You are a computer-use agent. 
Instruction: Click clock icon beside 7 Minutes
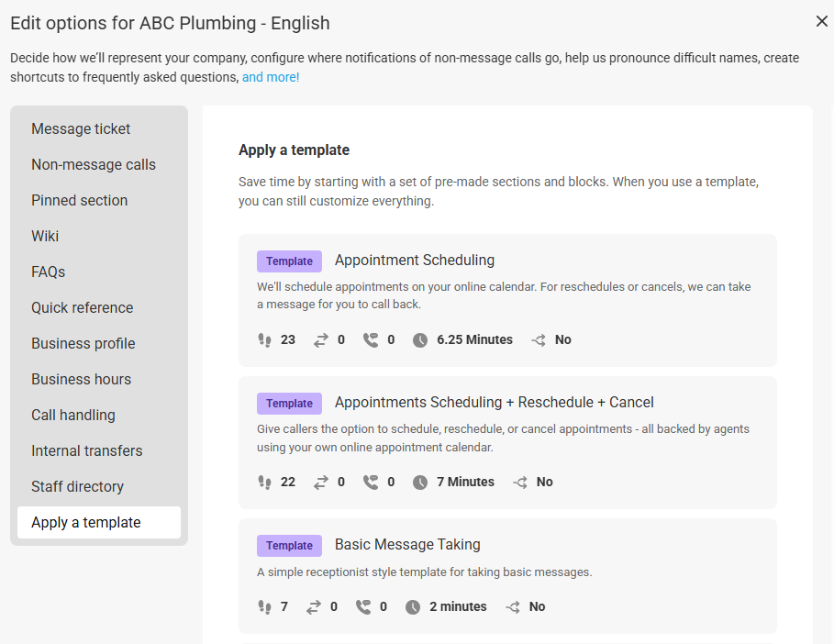click(x=420, y=483)
